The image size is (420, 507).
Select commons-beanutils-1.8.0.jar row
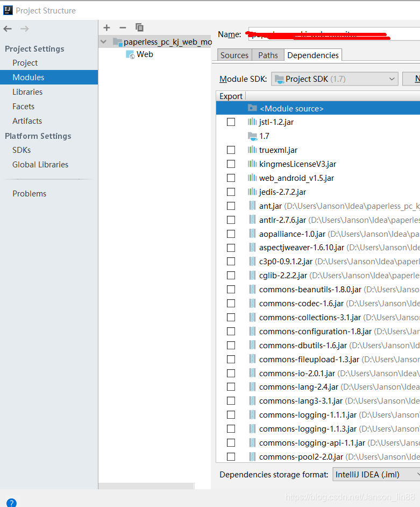(318, 290)
